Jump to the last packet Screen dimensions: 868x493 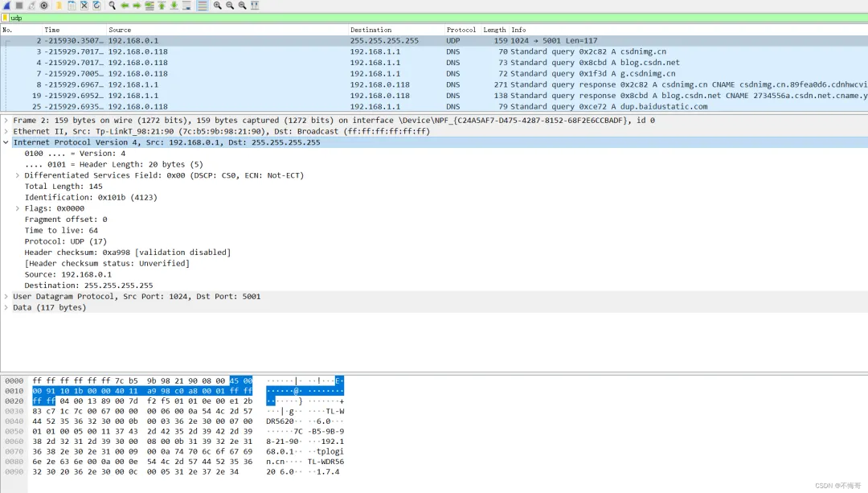(174, 5)
